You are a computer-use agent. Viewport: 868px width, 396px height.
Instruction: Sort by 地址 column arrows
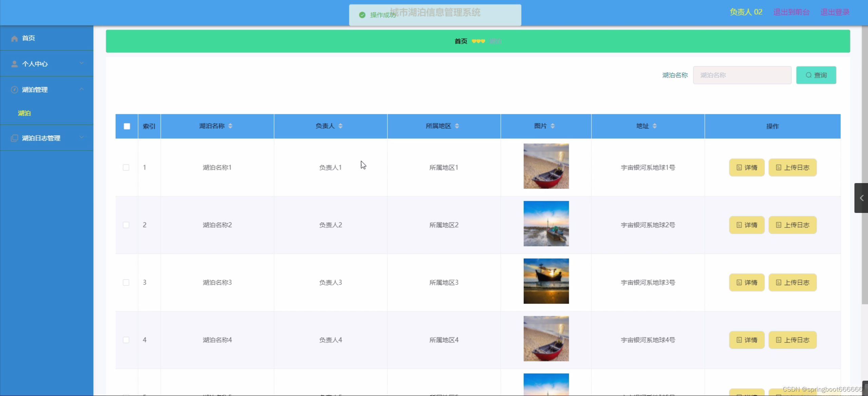[655, 126]
